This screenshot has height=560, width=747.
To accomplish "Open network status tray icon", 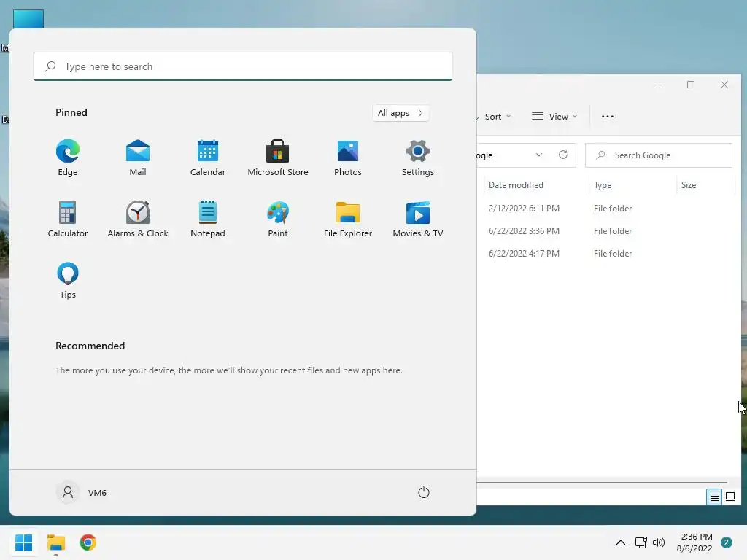I will tap(641, 542).
